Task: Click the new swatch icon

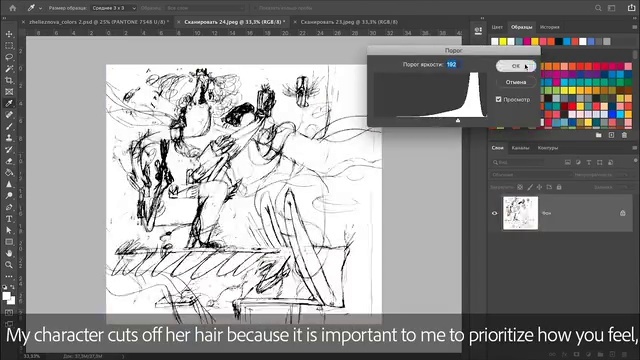Action: pos(611,135)
